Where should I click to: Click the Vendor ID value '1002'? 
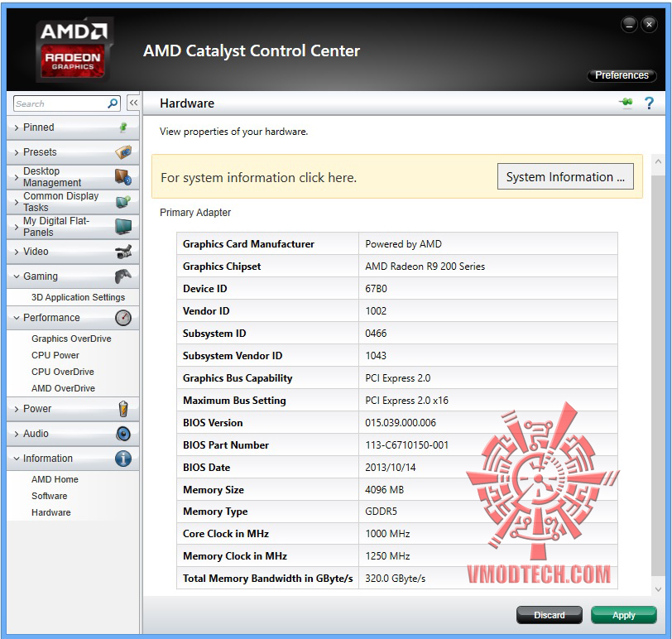376,310
